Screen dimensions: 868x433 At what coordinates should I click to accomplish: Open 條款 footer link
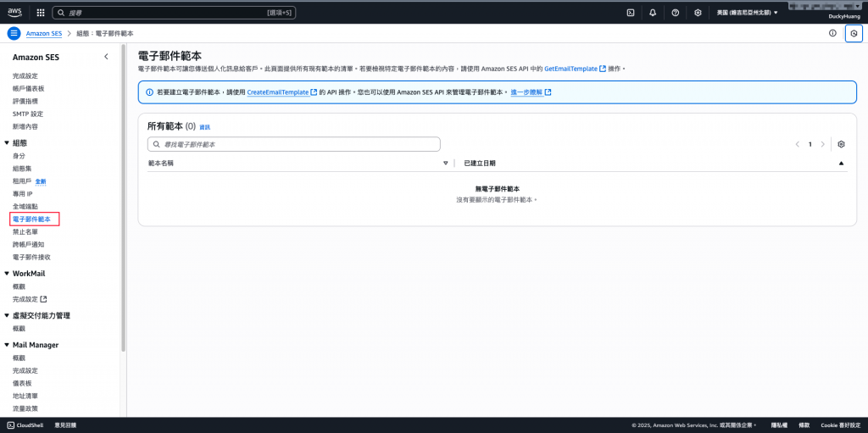click(804, 425)
